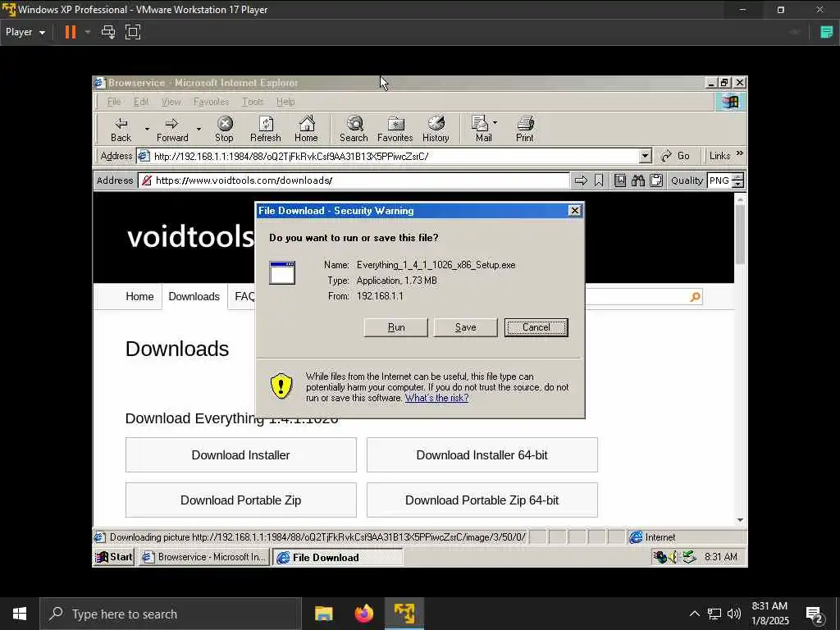Open the View menu
840x630 pixels.
pyautogui.click(x=171, y=101)
